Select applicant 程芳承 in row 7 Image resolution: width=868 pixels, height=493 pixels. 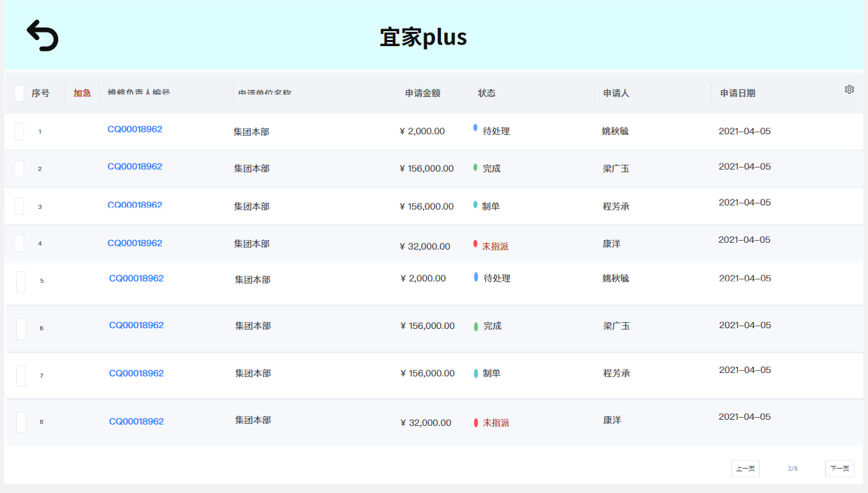(617, 373)
